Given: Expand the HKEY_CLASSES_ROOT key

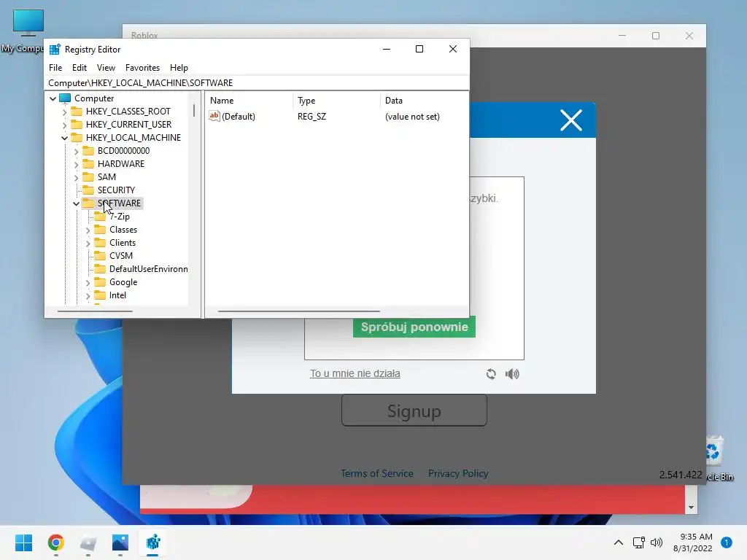Looking at the screenshot, I should pyautogui.click(x=64, y=112).
